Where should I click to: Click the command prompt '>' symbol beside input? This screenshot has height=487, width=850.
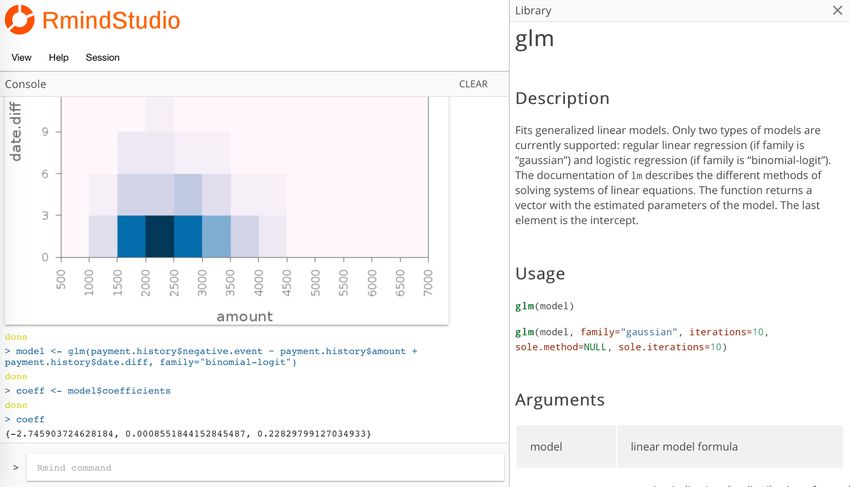16,467
